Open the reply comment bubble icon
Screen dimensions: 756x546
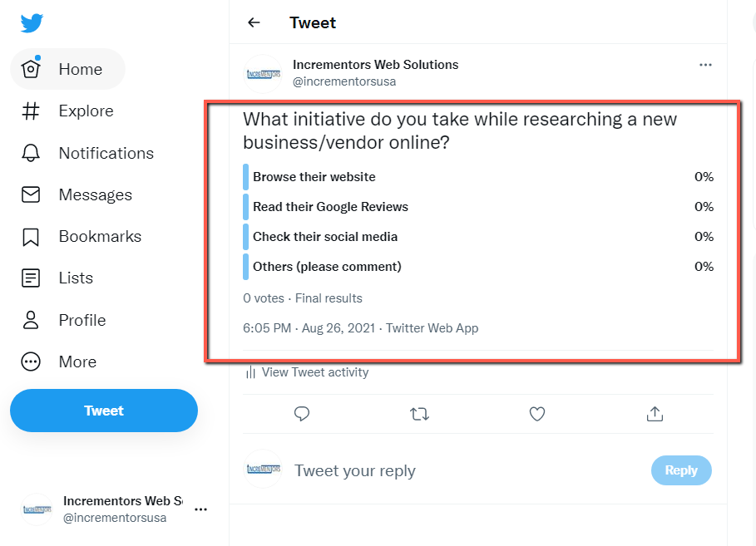(x=301, y=414)
